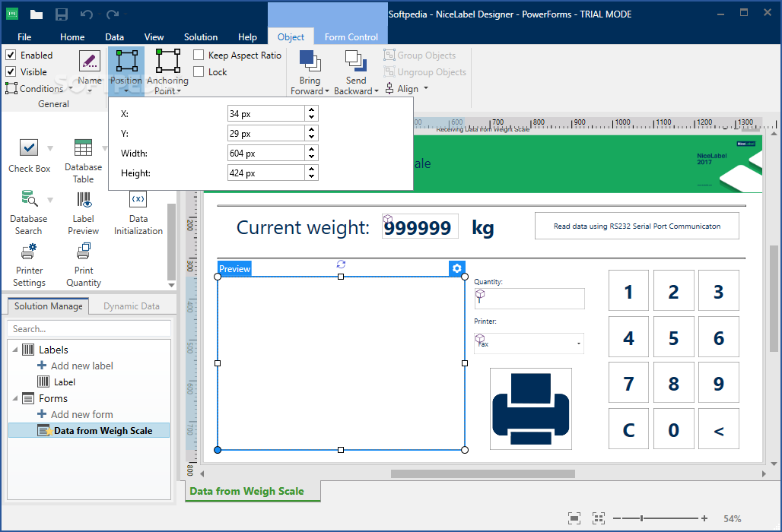Click keypad button 0 on the form
This screenshot has width=782, height=532.
[x=673, y=429]
